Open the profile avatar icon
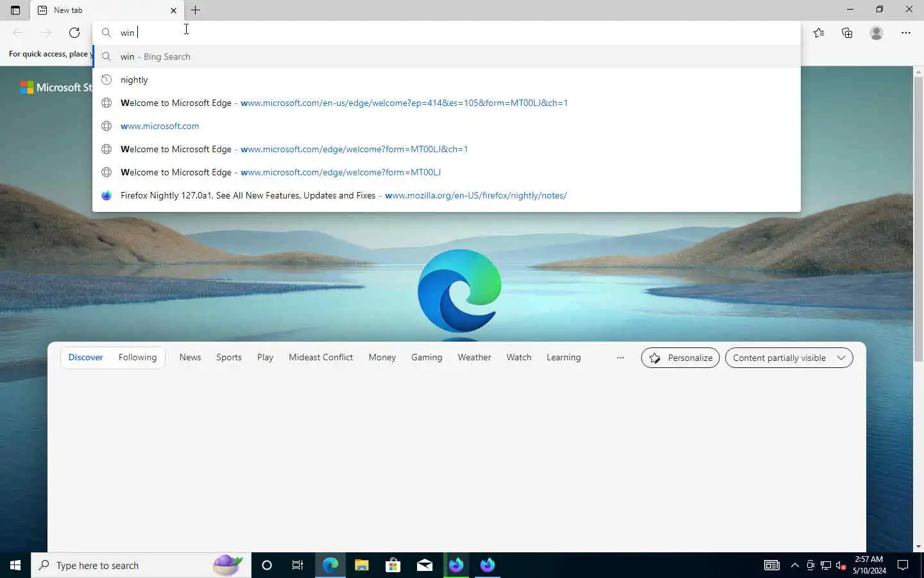924x578 pixels. tap(877, 33)
